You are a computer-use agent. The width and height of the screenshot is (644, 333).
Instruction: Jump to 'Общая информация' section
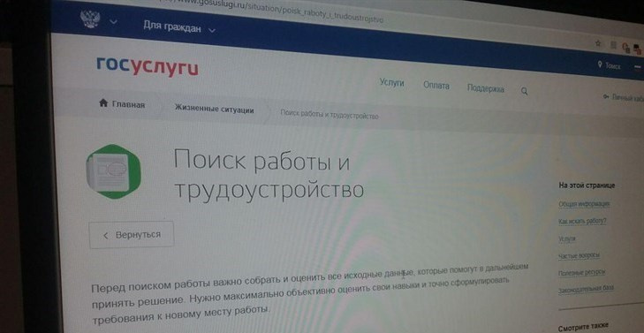click(x=584, y=204)
